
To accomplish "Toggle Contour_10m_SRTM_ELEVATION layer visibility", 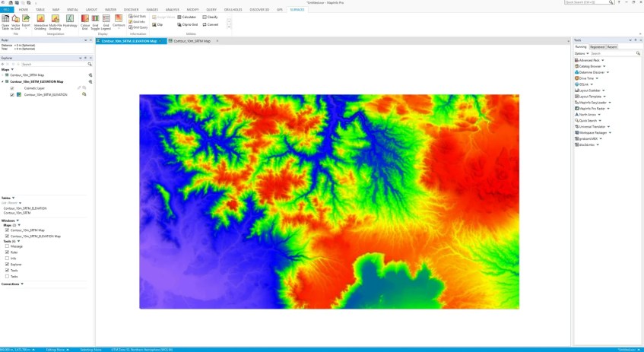I will point(12,94).
